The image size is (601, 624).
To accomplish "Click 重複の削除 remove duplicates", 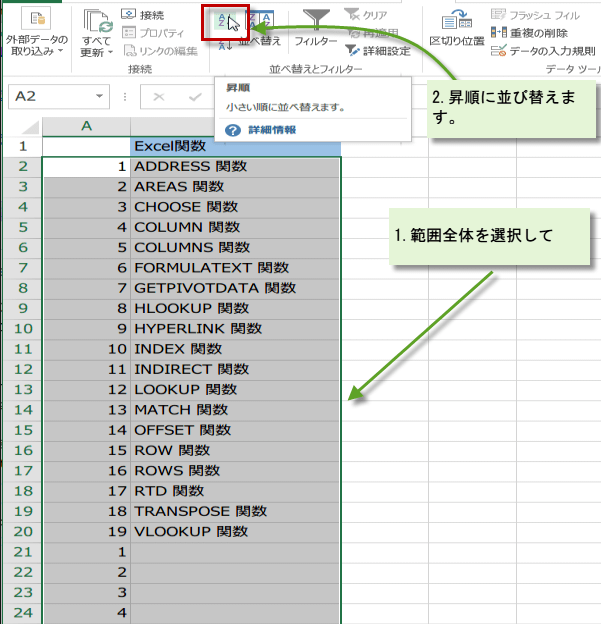I will click(x=529, y=33).
